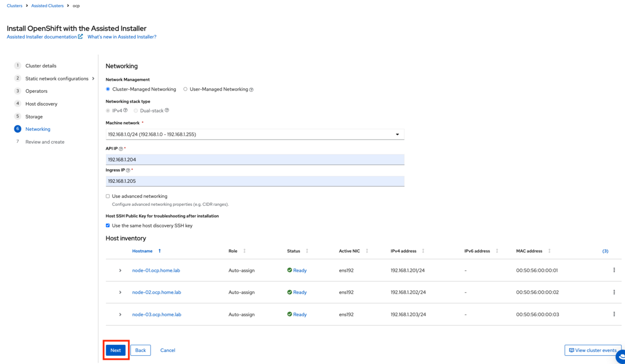Sort host inventory by IPv6 address
This screenshot has height=364, width=625.
(497, 251)
